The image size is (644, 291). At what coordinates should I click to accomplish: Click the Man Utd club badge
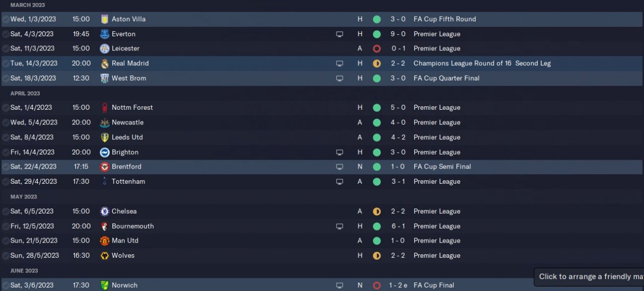105,241
